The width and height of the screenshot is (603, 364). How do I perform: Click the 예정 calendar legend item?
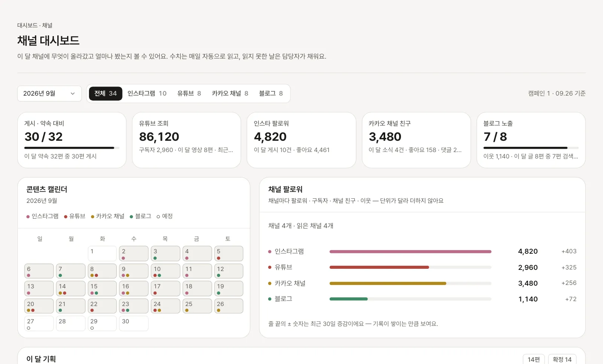pyautogui.click(x=165, y=216)
